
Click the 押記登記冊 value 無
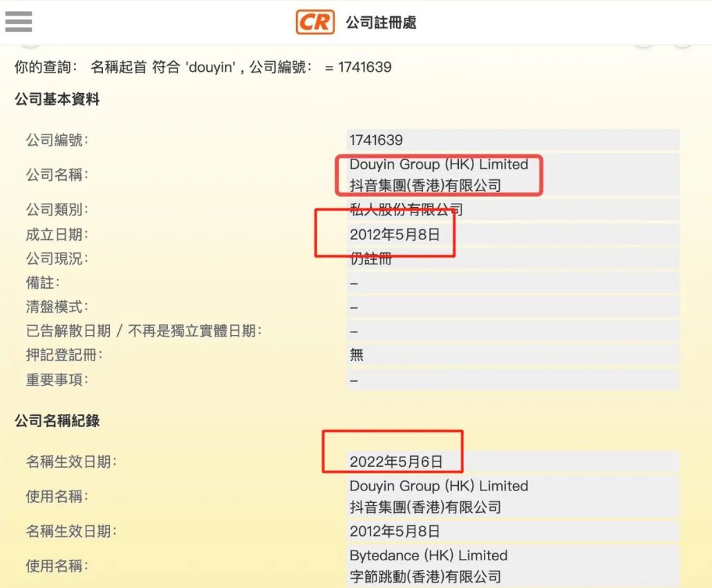coord(357,355)
